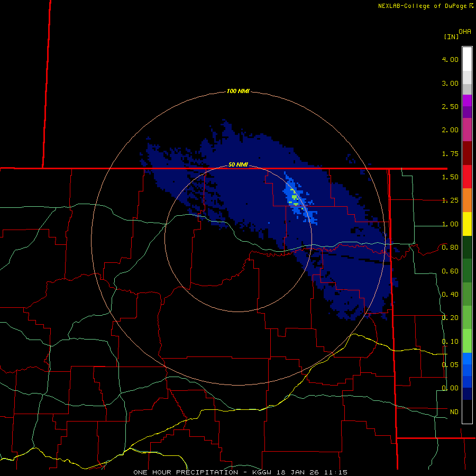Click the 1.75 legend value
The height and width of the screenshot is (476, 476).
pos(450,153)
